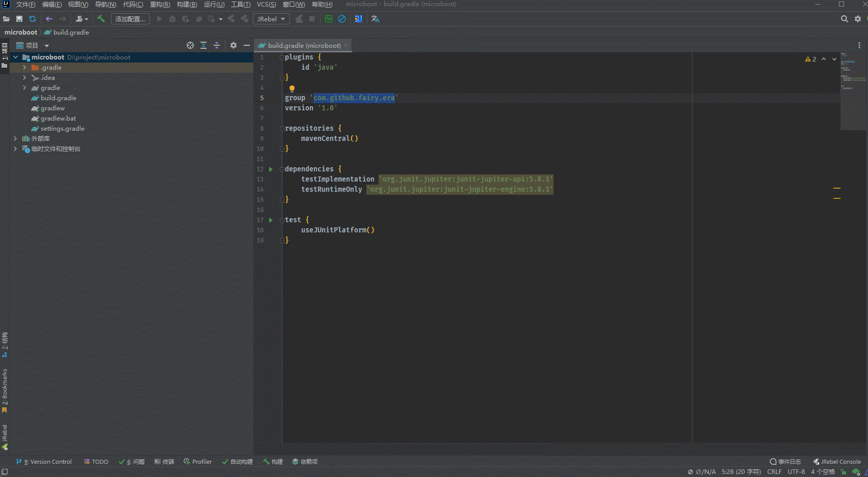Open the 运行(U) menu

(214, 5)
